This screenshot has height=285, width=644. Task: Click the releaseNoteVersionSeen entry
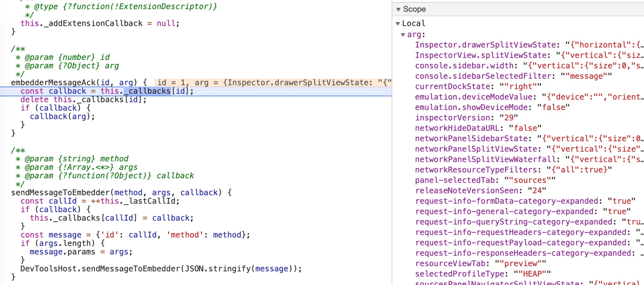click(467, 191)
